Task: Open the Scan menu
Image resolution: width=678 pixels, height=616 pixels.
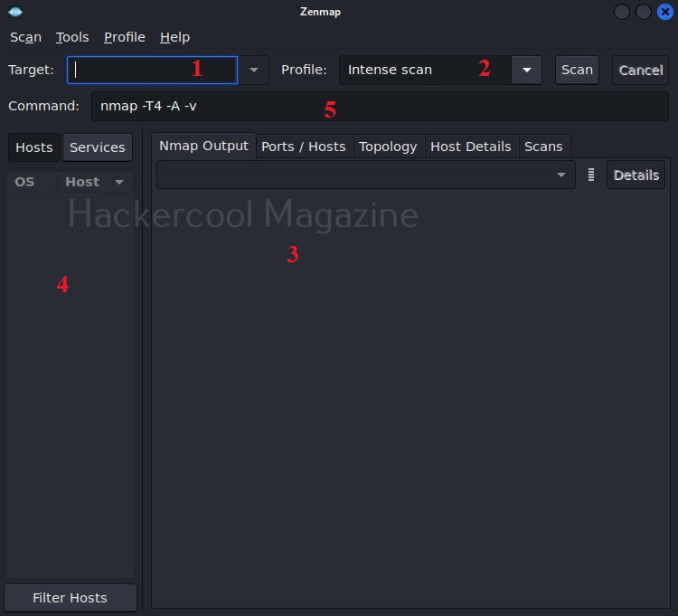Action: [25, 37]
